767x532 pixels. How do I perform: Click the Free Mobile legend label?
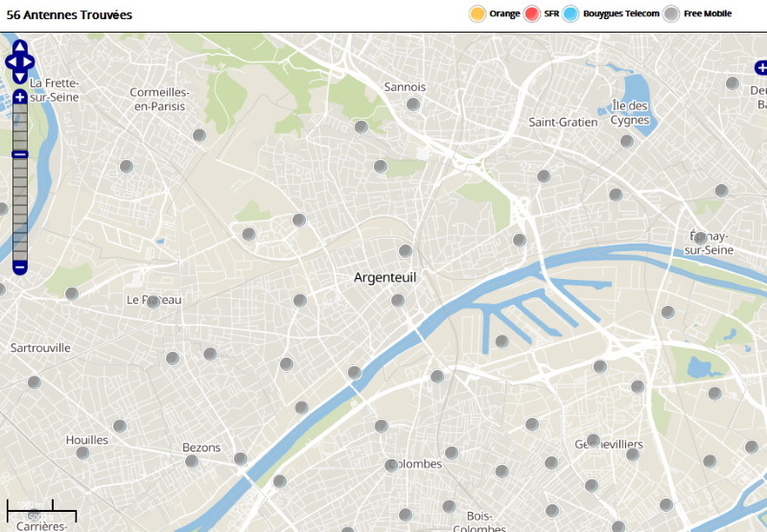(708, 13)
